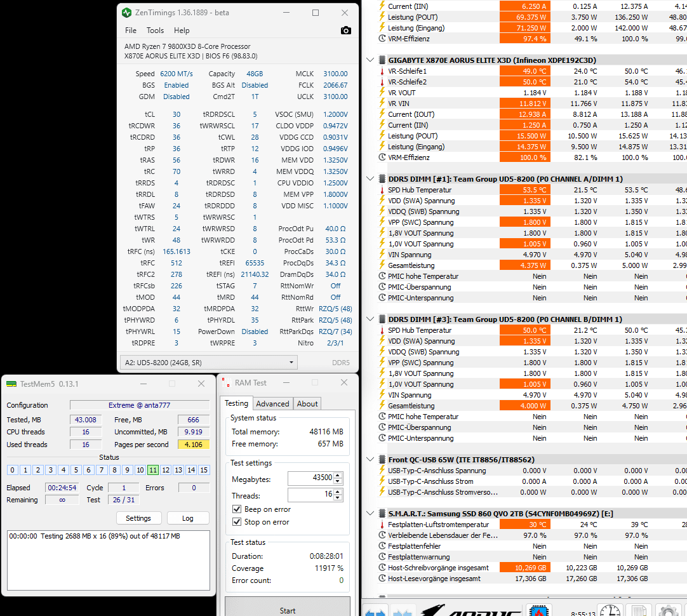The height and width of the screenshot is (616, 687).
Task: Collapse the Front QC-USB 65W group
Action: click(x=370, y=460)
